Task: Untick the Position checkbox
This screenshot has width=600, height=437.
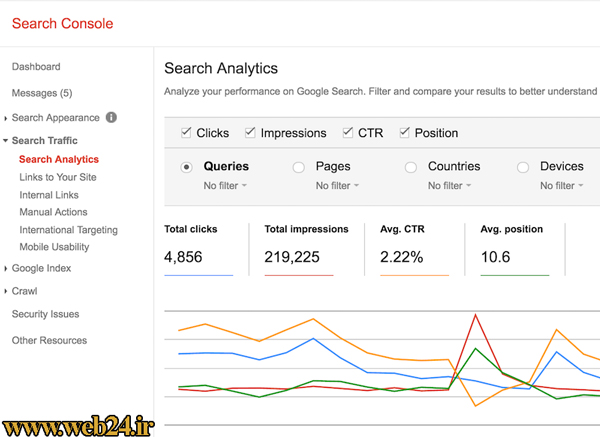Action: [404, 132]
